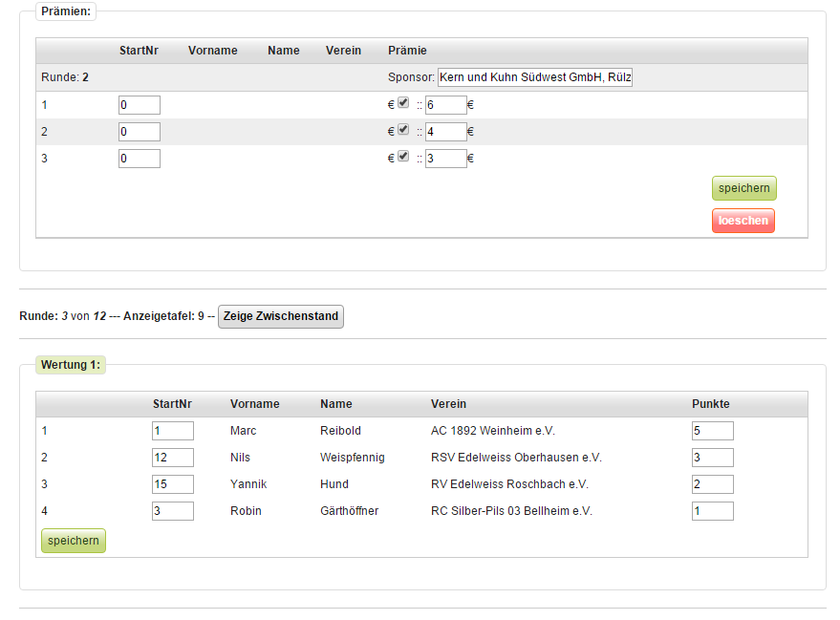Click the prize amount field containing 3
Image resolution: width=840 pixels, height=620 pixels.
pos(446,159)
